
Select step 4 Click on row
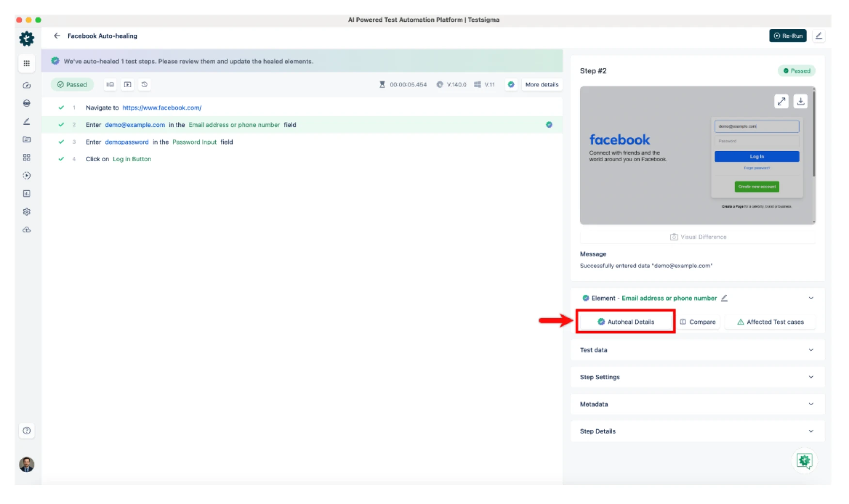[302, 159]
